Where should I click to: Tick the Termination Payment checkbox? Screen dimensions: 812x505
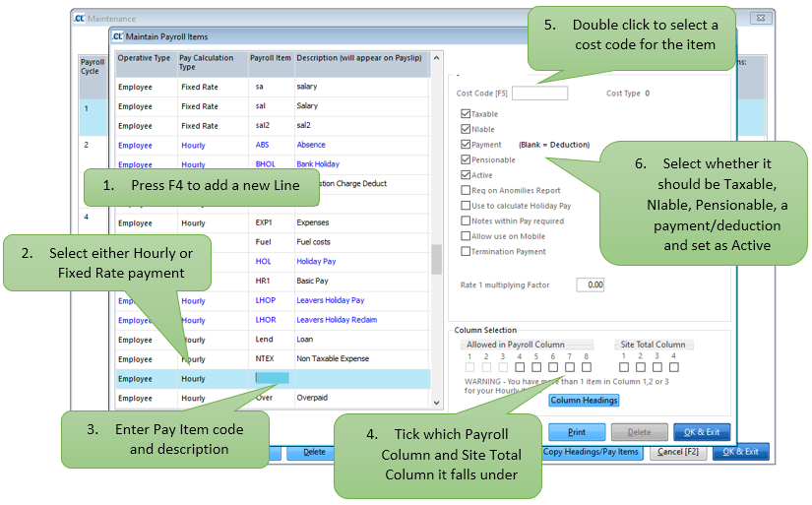click(x=466, y=251)
